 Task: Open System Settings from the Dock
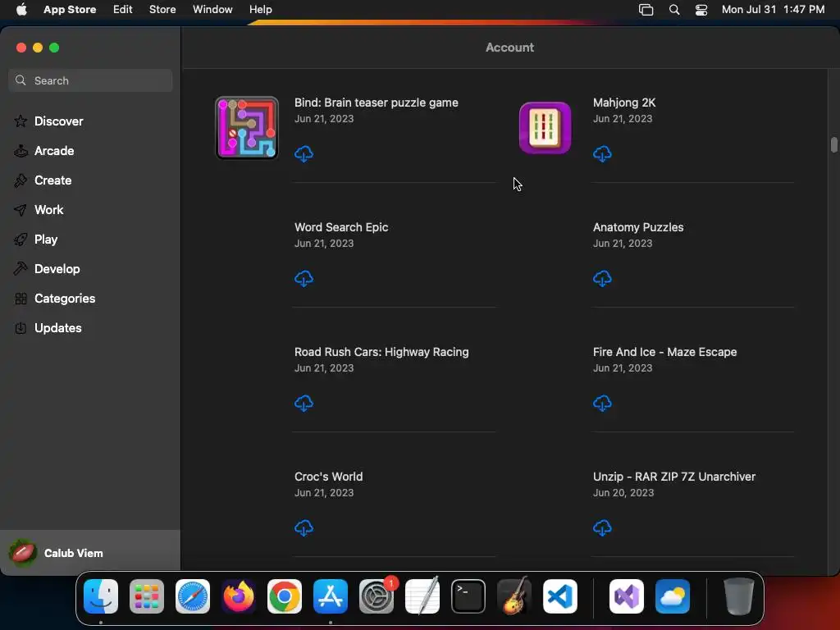376,596
